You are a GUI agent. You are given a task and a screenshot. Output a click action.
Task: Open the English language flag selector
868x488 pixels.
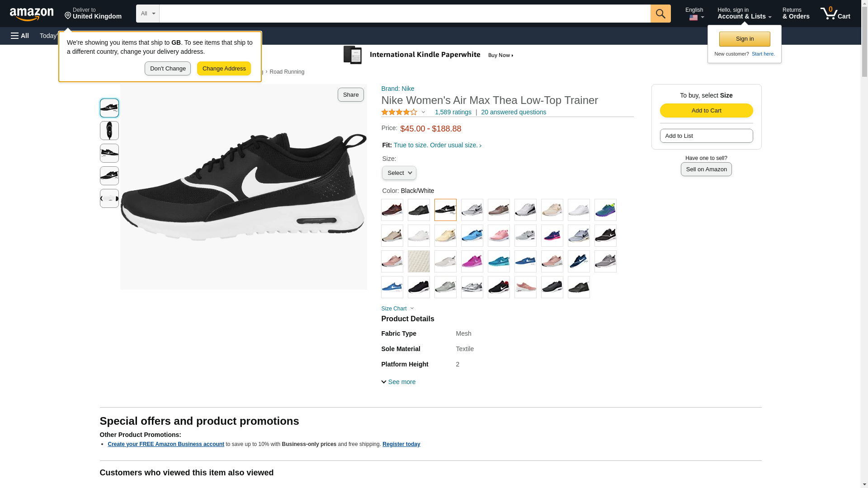(695, 14)
